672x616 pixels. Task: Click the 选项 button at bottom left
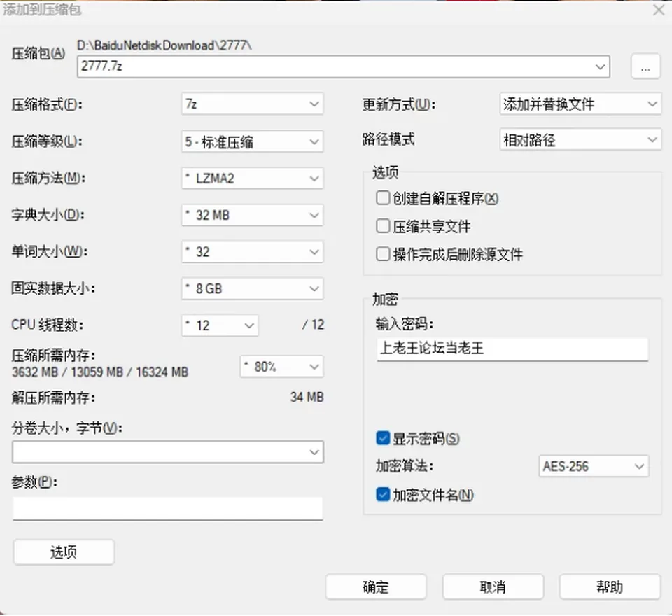[x=64, y=552]
